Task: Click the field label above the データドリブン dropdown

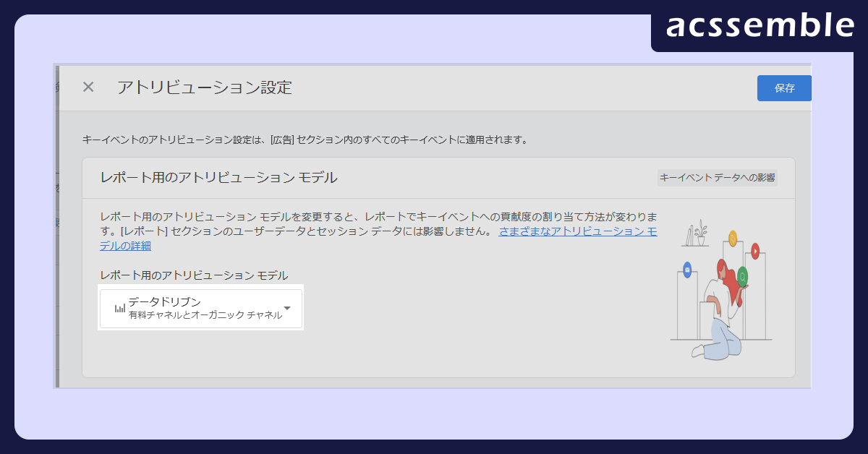Action: pyautogui.click(x=194, y=275)
